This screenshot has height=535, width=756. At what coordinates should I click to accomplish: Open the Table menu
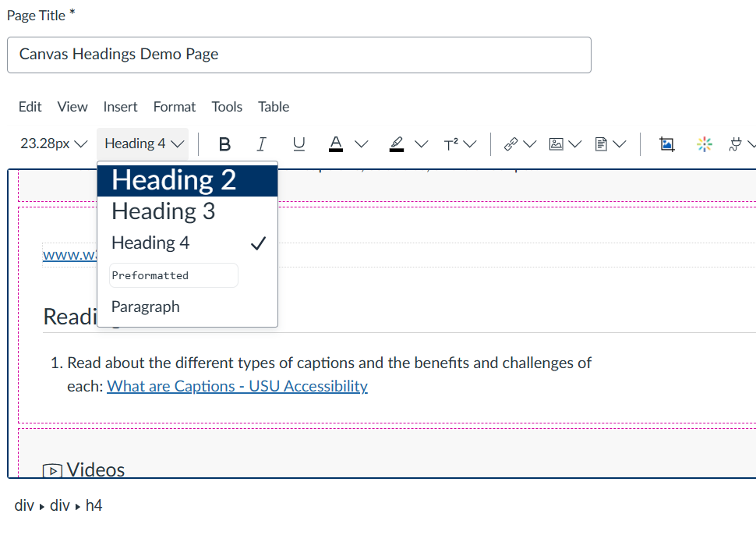pyautogui.click(x=274, y=107)
